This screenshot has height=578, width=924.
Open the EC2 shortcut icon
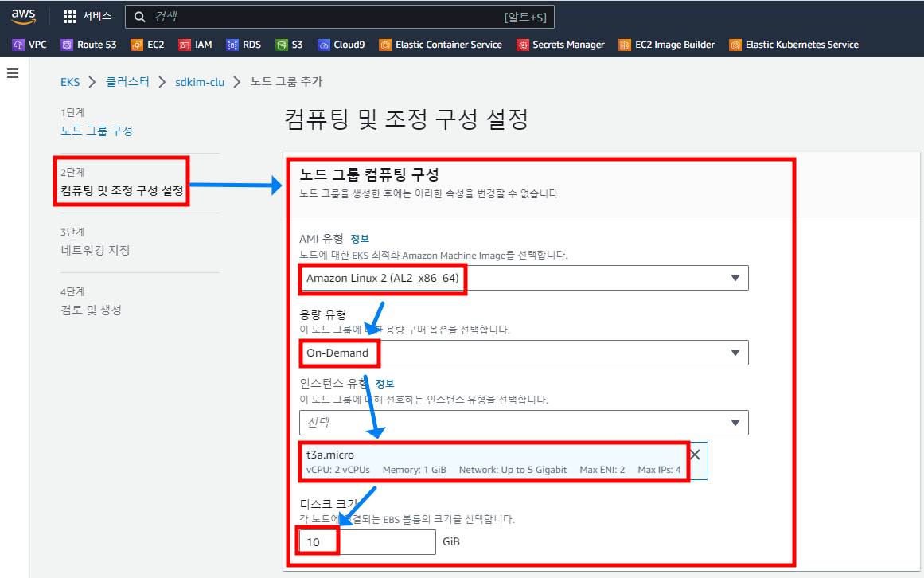[137, 45]
